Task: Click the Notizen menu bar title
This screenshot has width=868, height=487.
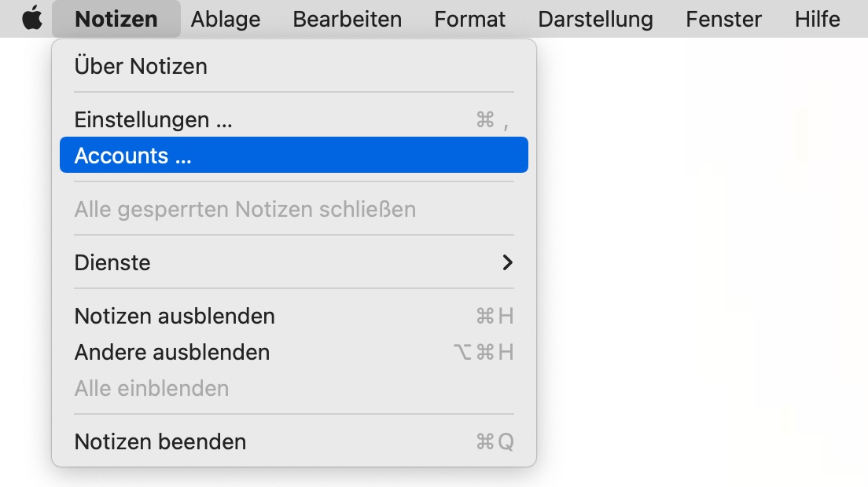Action: pyautogui.click(x=116, y=19)
